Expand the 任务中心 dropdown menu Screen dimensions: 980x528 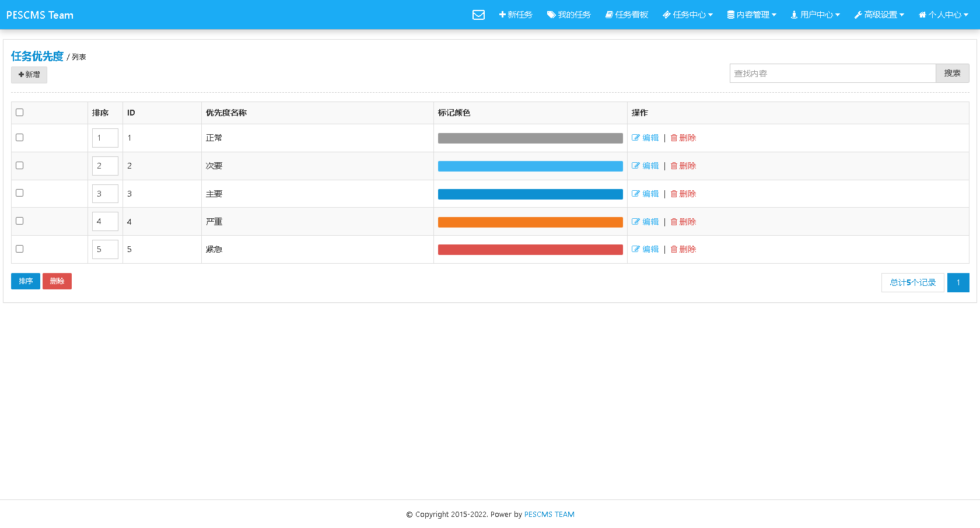[688, 15]
